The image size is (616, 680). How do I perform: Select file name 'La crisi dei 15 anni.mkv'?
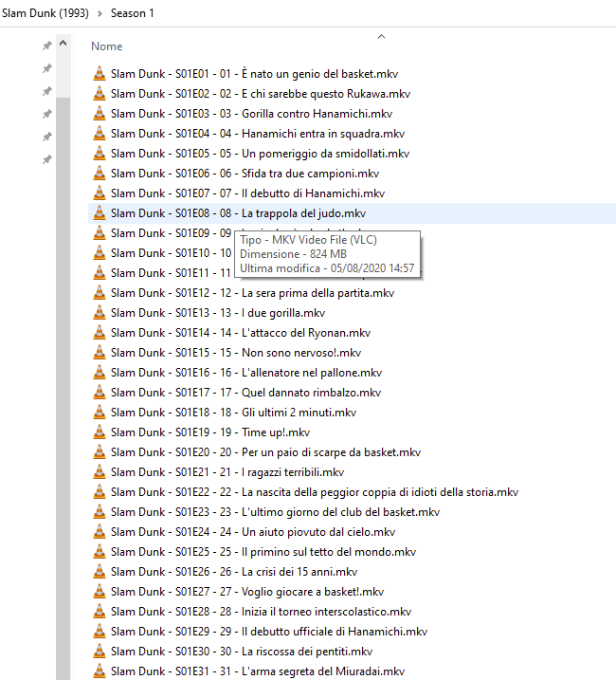pos(299,573)
